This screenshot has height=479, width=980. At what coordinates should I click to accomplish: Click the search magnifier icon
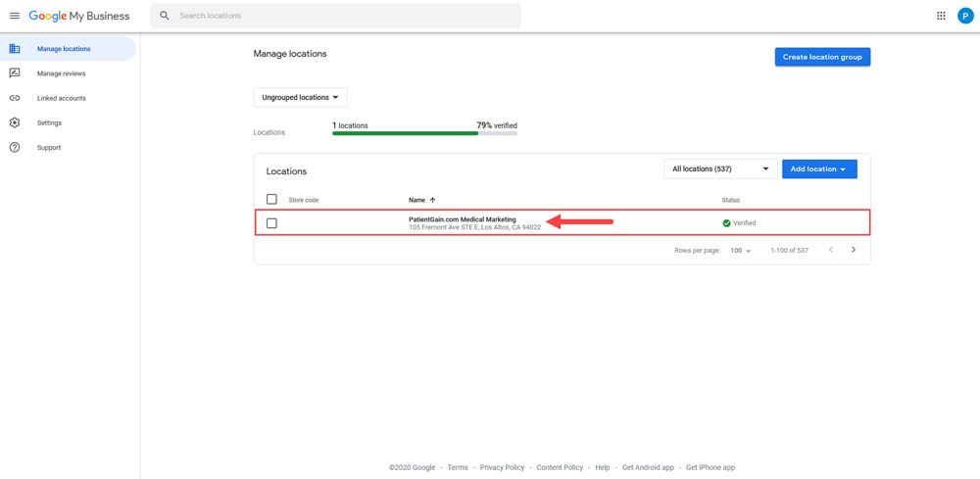[165, 16]
